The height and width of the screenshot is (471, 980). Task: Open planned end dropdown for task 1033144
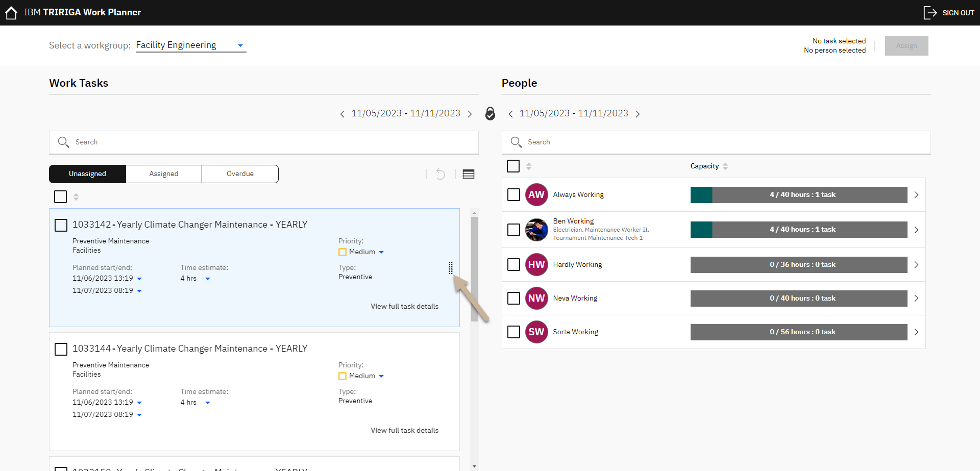pyautogui.click(x=139, y=415)
